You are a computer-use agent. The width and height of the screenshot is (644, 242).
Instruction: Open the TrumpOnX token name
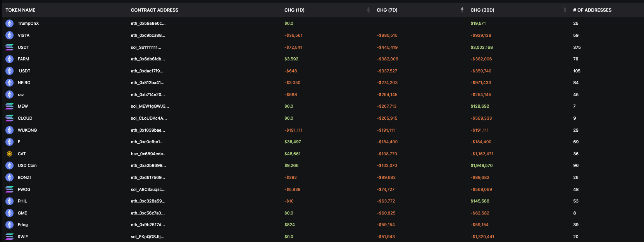[x=28, y=24]
